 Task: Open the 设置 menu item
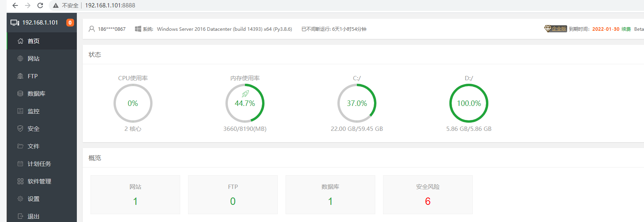click(42, 199)
